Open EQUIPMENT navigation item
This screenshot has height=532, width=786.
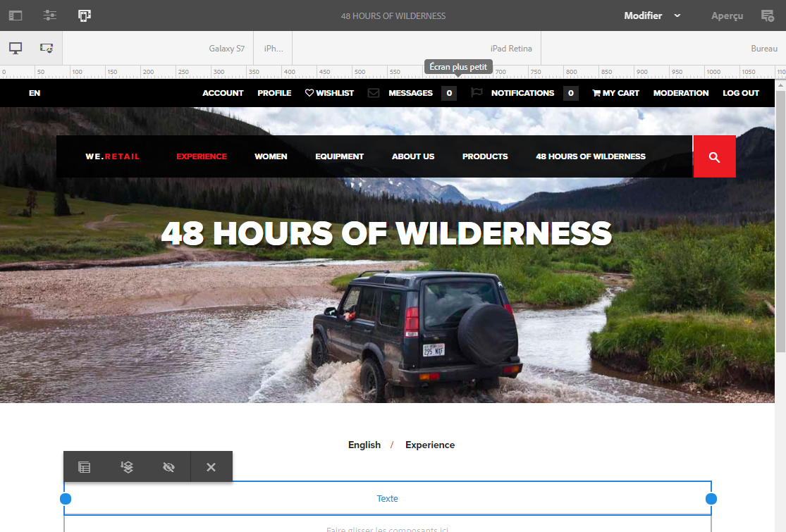tap(339, 156)
